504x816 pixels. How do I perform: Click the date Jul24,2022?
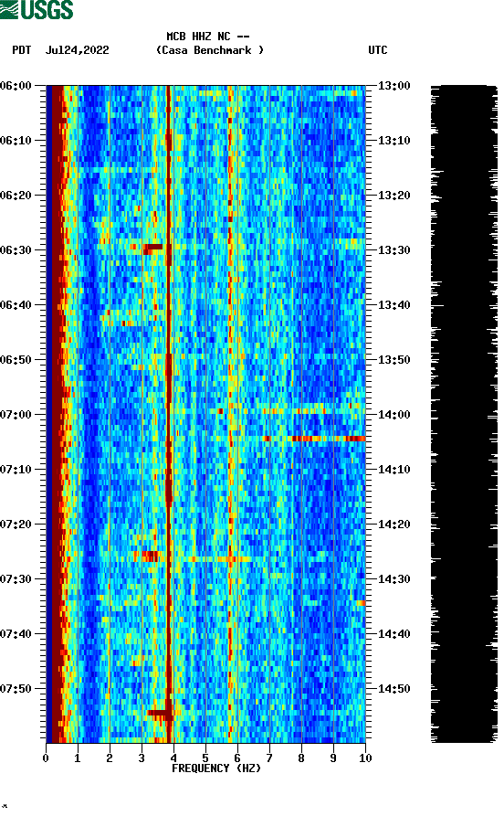pos(78,50)
